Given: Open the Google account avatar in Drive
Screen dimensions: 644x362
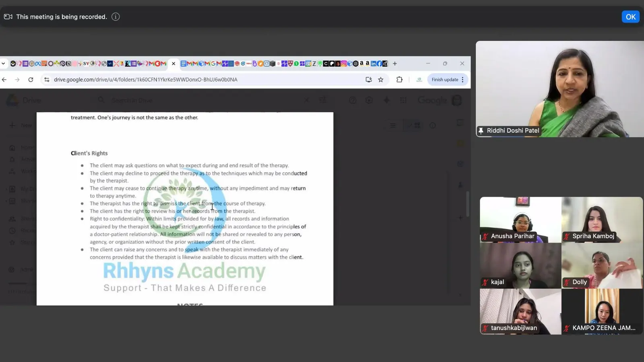Looking at the screenshot, I should point(457,100).
